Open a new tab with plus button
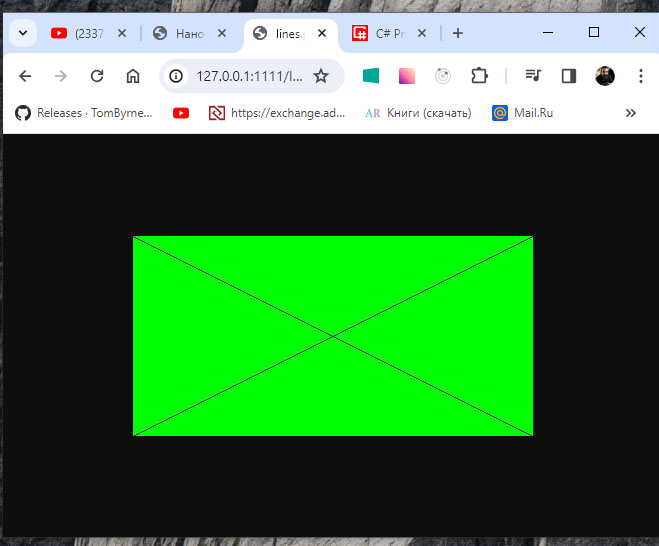This screenshot has width=659, height=546. [458, 33]
